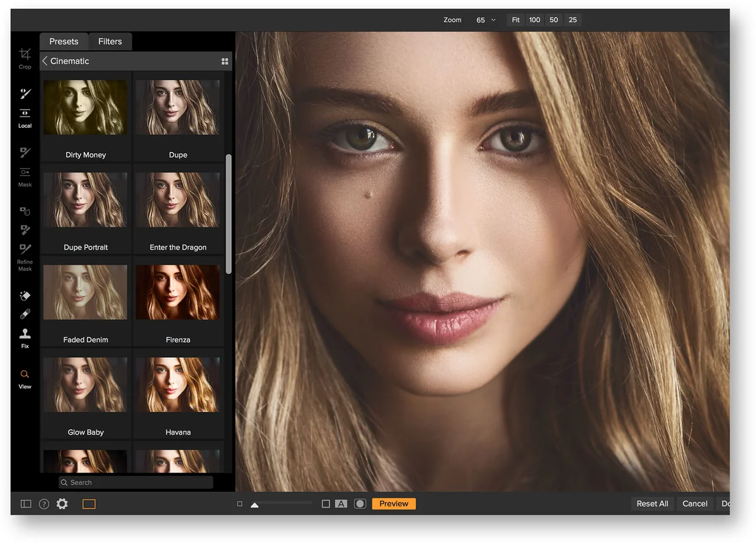Viewport: 756px width, 543px height.
Task: Open settings with the gear icon
Action: (x=62, y=504)
